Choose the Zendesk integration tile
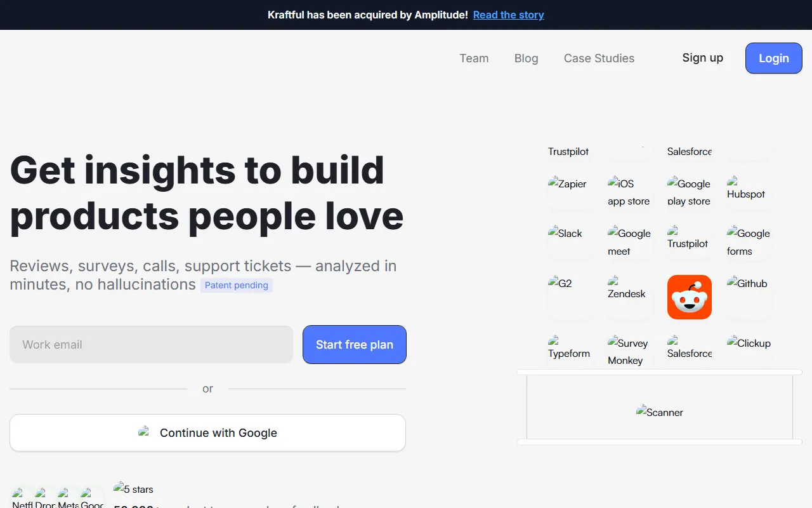 click(629, 297)
